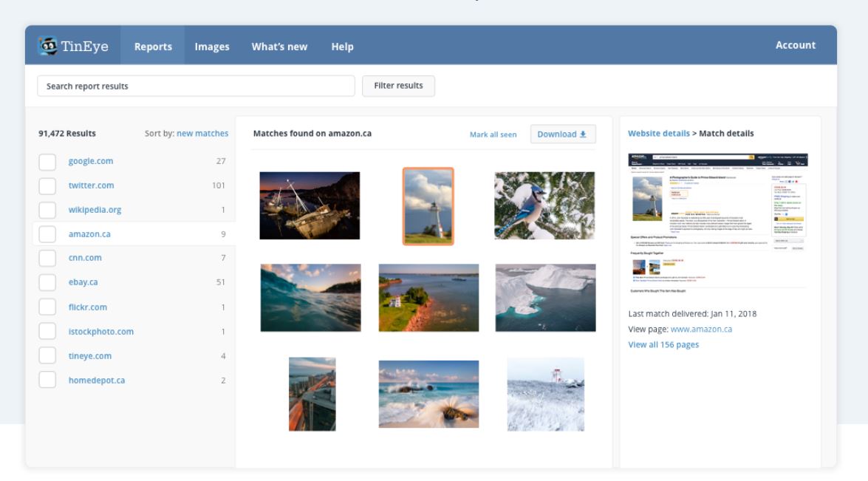
Task: Open the www.amazon.ca page link
Action: pyautogui.click(x=701, y=329)
